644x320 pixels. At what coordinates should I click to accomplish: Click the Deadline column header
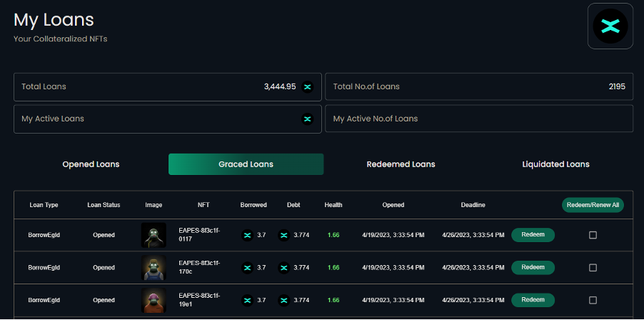point(473,205)
